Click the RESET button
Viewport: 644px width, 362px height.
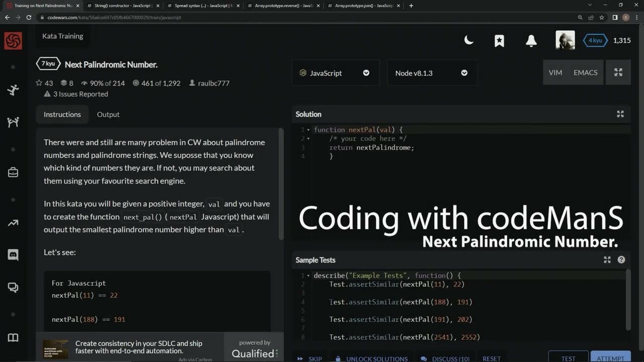tap(492, 359)
